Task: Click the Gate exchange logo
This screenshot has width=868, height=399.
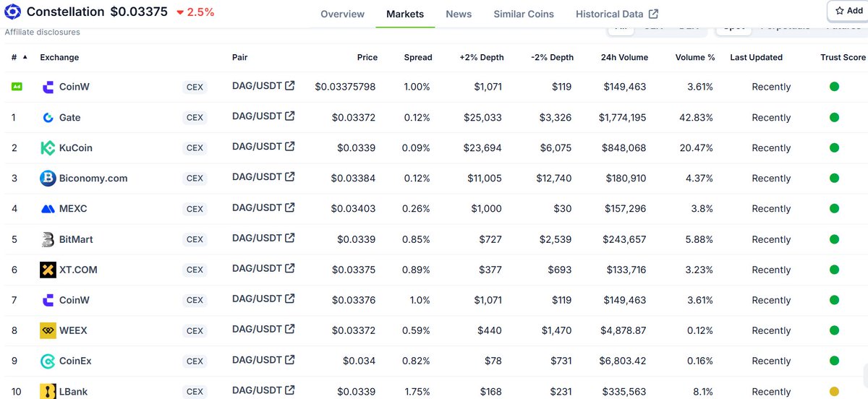Action: 48,117
